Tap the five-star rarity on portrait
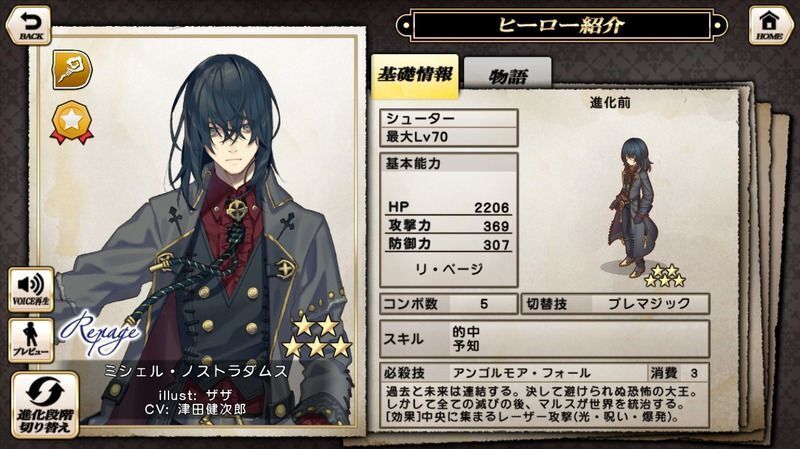Screen dimensions: 800x449 click(x=316, y=336)
